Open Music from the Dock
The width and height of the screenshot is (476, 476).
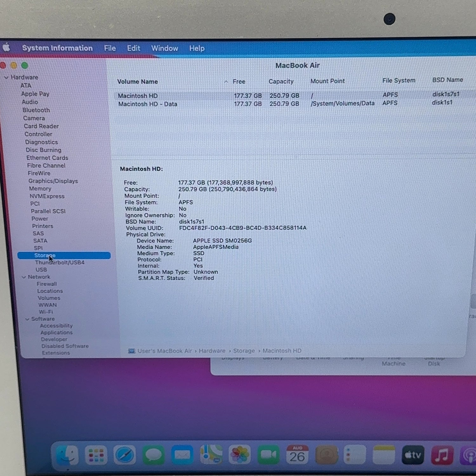coord(442,455)
